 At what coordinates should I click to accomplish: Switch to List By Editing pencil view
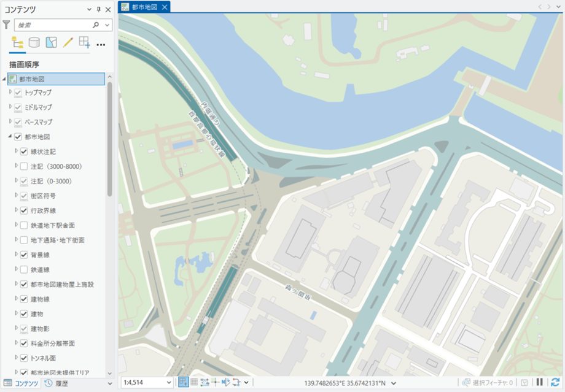click(x=68, y=43)
